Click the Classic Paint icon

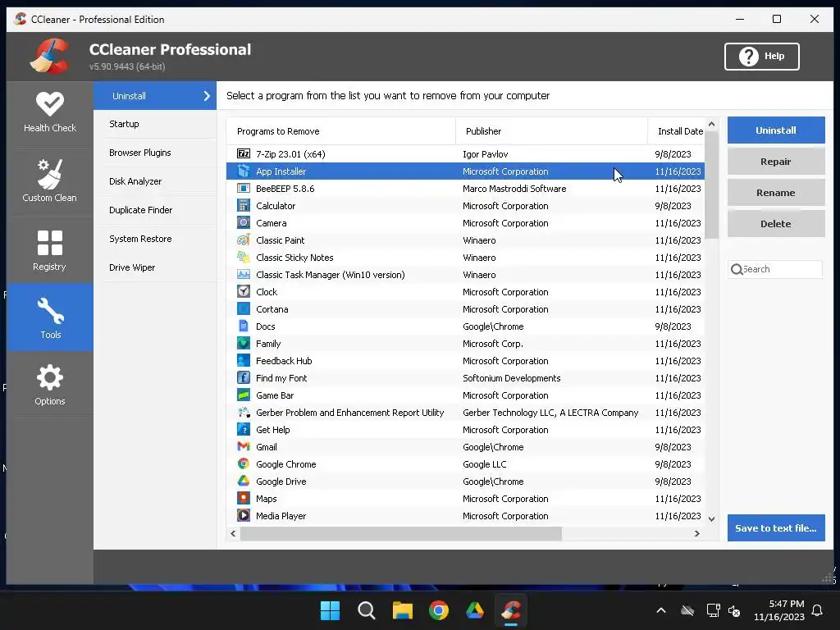(x=243, y=240)
